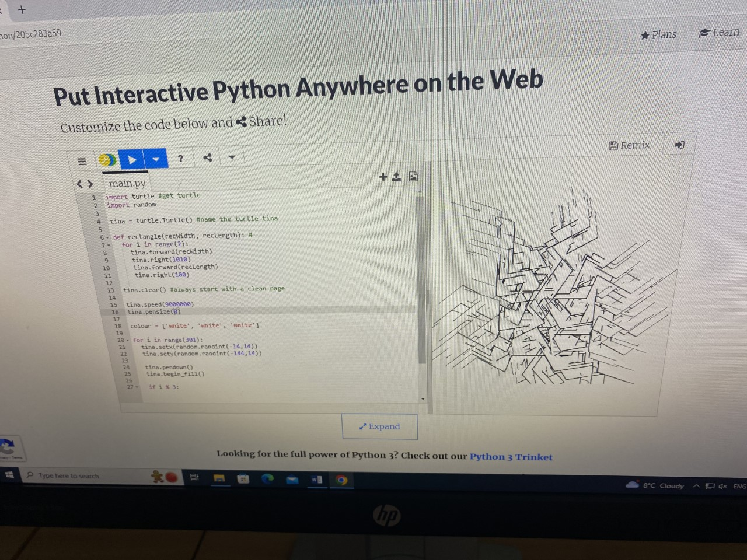Viewport: 747px width, 560px height.
Task: Select the main.py tab
Action: click(127, 183)
